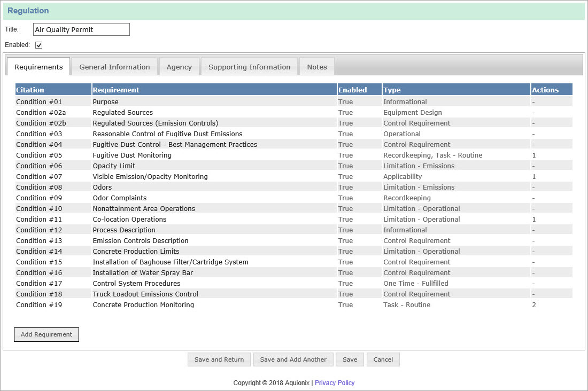588x391 pixels.
Task: Select the Citation column header
Action: click(30, 89)
